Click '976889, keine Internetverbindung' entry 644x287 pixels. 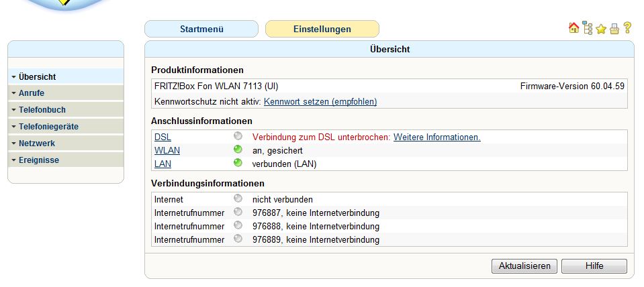[316, 240]
